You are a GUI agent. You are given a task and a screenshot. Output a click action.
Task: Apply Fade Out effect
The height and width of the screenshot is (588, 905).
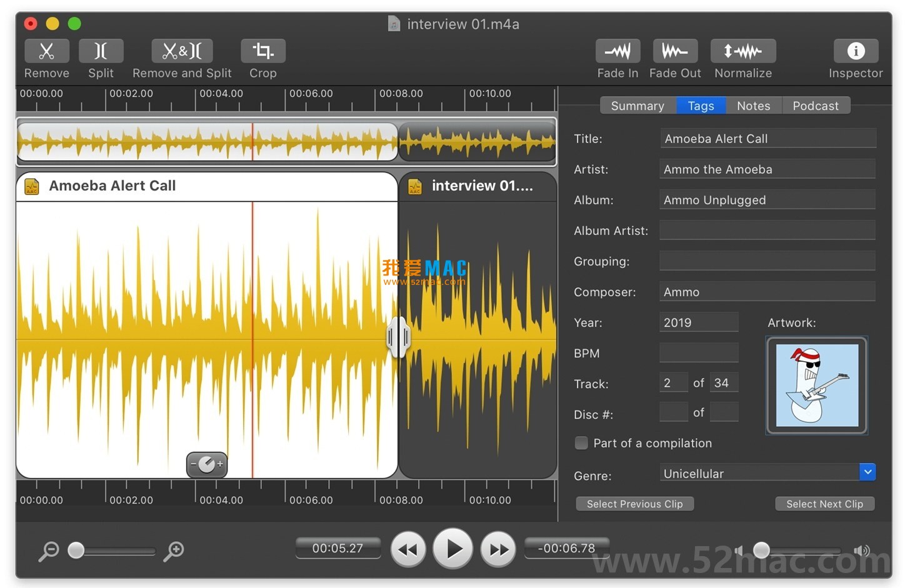675,51
